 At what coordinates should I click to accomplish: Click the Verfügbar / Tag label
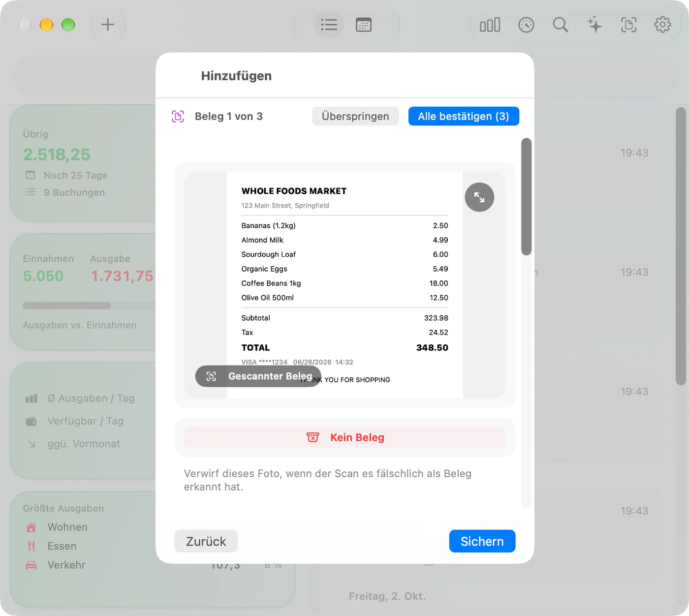coord(86,421)
